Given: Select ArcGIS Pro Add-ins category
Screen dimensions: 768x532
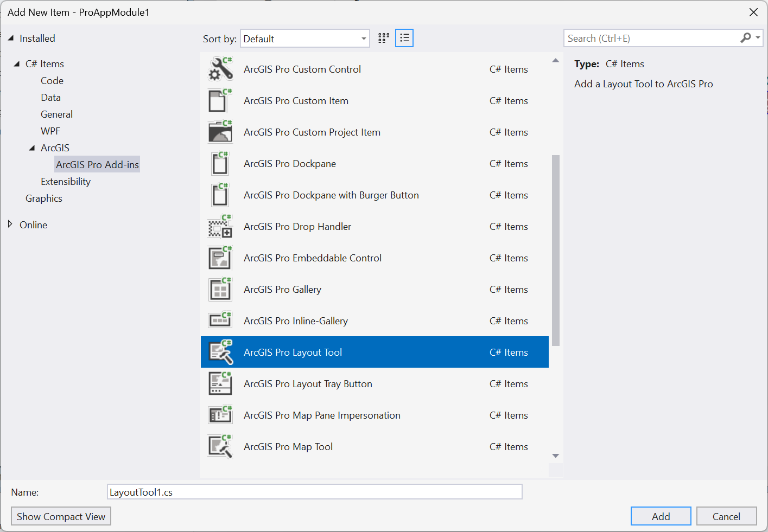Looking at the screenshot, I should coord(97,164).
